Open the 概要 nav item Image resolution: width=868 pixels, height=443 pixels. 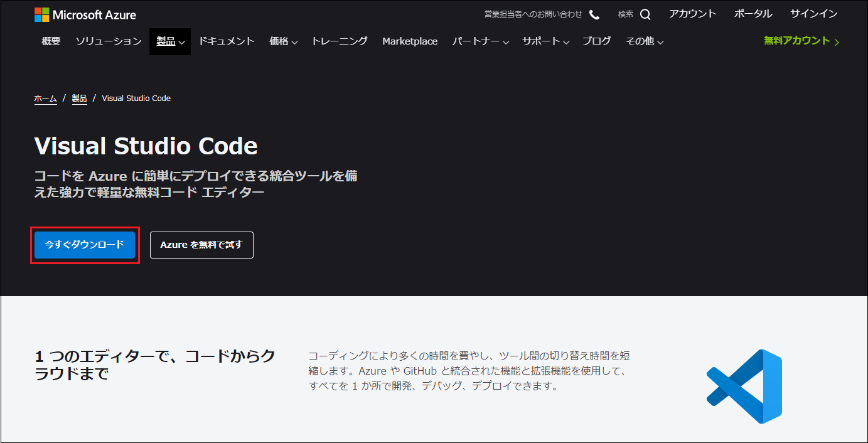51,41
